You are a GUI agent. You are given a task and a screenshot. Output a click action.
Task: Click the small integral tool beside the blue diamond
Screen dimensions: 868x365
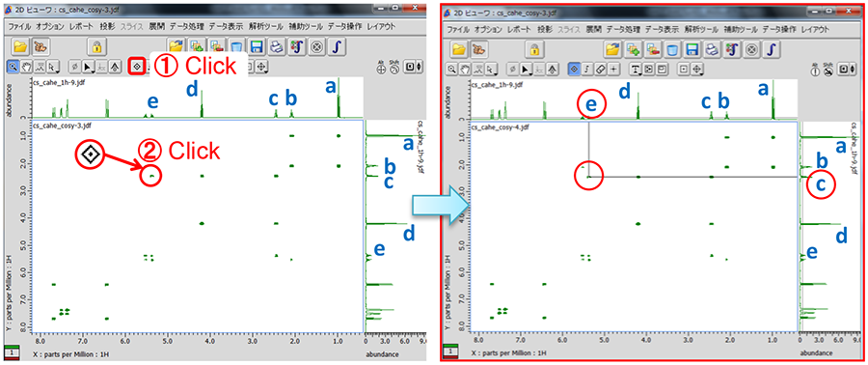(588, 69)
